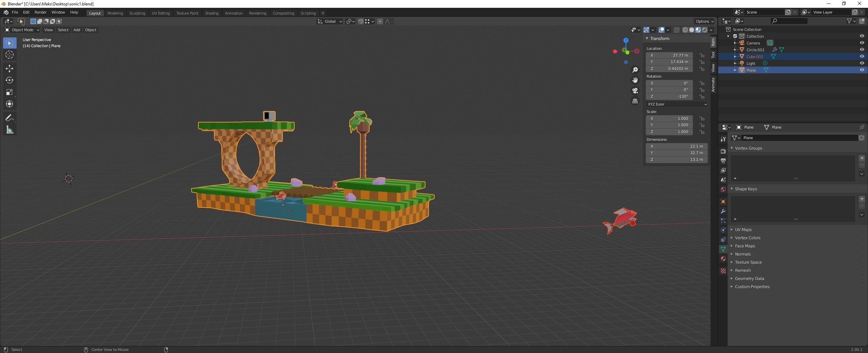Switch perspective/orthographic grid icon
This screenshot has height=353, width=868.
[635, 101]
